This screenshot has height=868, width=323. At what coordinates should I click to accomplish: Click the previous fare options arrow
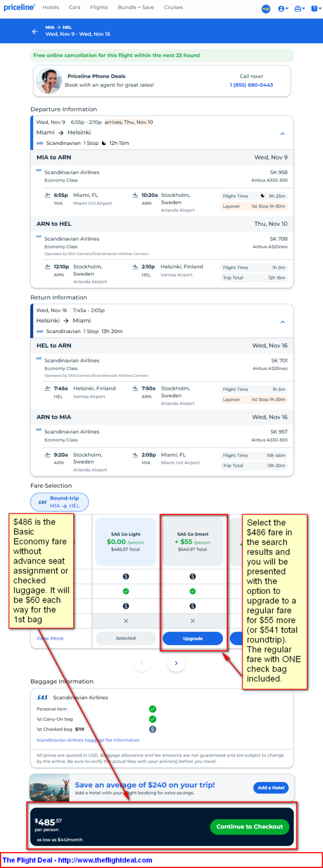142,663
